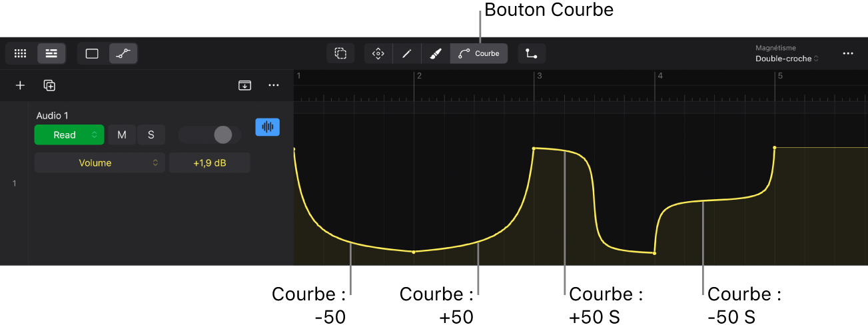Click the blue waveform track icon
Viewport: 868px width, 331px height.
268,127
